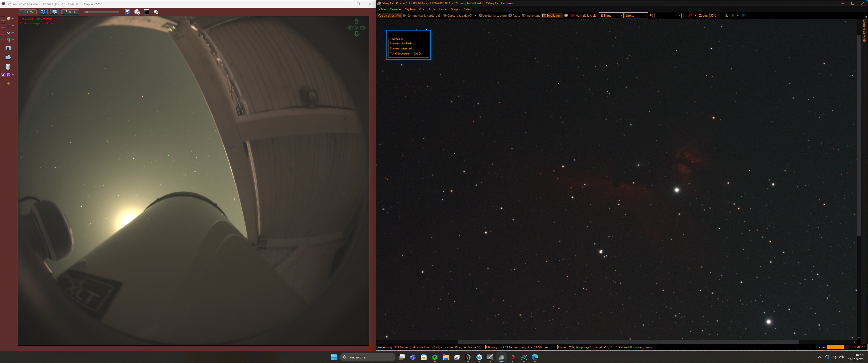Image resolution: width=868 pixels, height=363 pixels.
Task: Click FireCapture save settings database icon
Action: coord(156,12)
